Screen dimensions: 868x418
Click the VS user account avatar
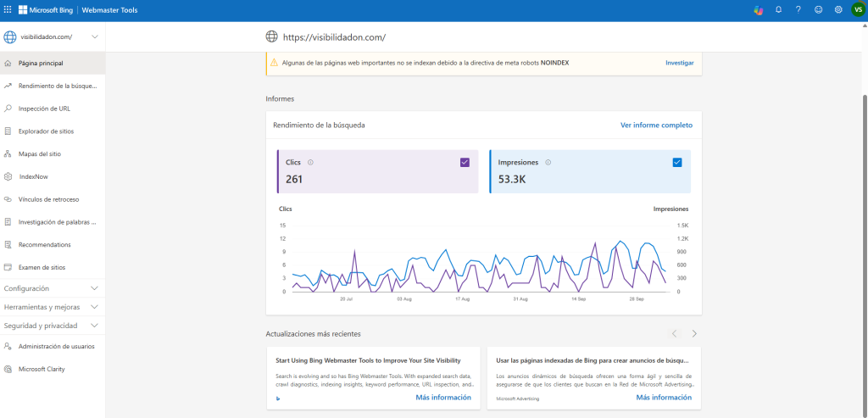point(857,10)
